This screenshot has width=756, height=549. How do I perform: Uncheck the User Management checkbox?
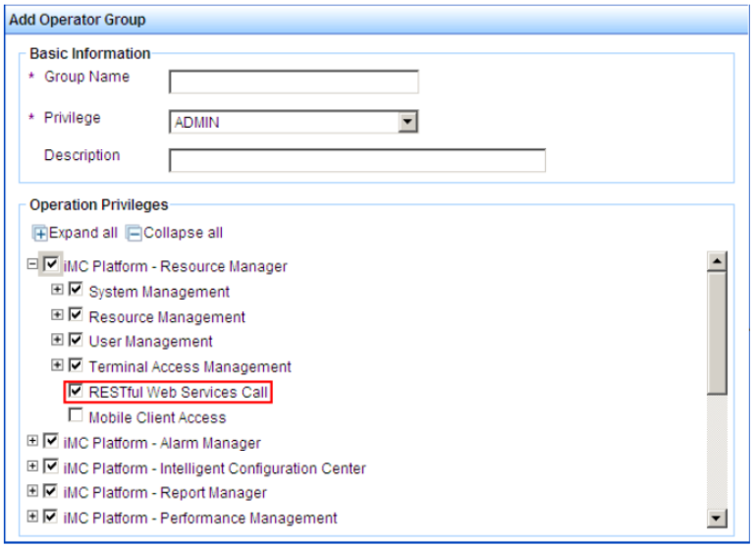point(76,340)
